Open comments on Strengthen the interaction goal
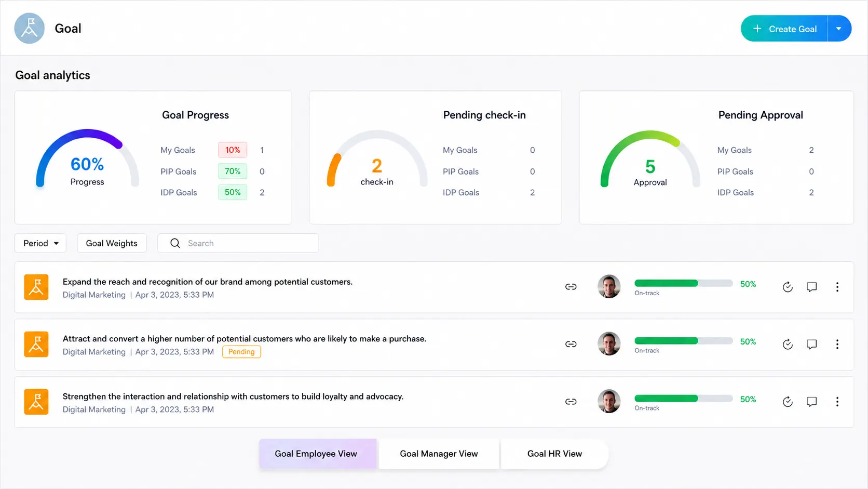 812,402
